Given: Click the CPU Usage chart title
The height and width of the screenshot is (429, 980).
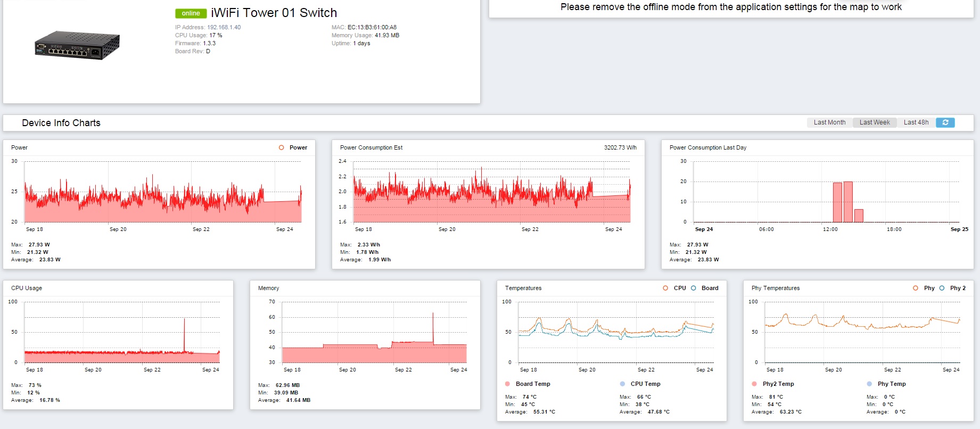Looking at the screenshot, I should [27, 288].
